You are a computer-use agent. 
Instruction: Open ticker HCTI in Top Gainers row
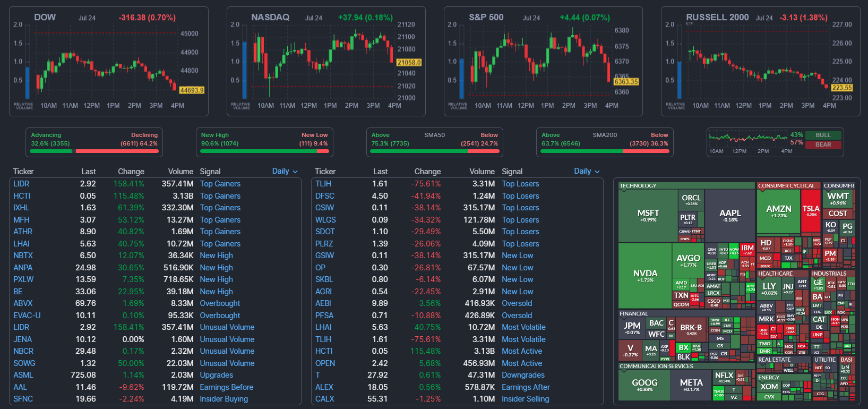pos(22,196)
